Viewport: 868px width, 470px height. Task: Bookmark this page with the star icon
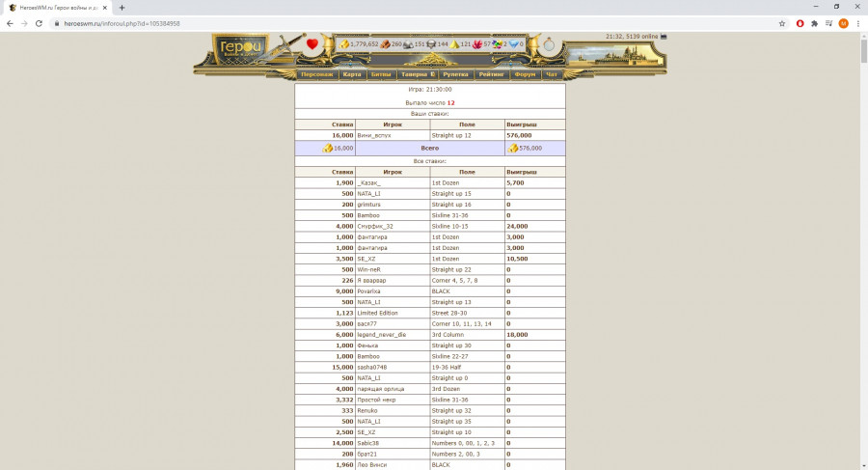pos(781,23)
